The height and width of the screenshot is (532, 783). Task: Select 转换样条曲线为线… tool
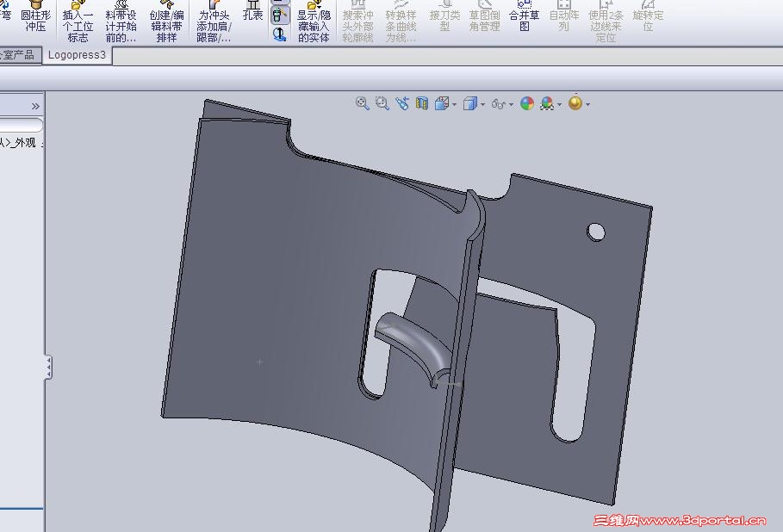[x=401, y=21]
